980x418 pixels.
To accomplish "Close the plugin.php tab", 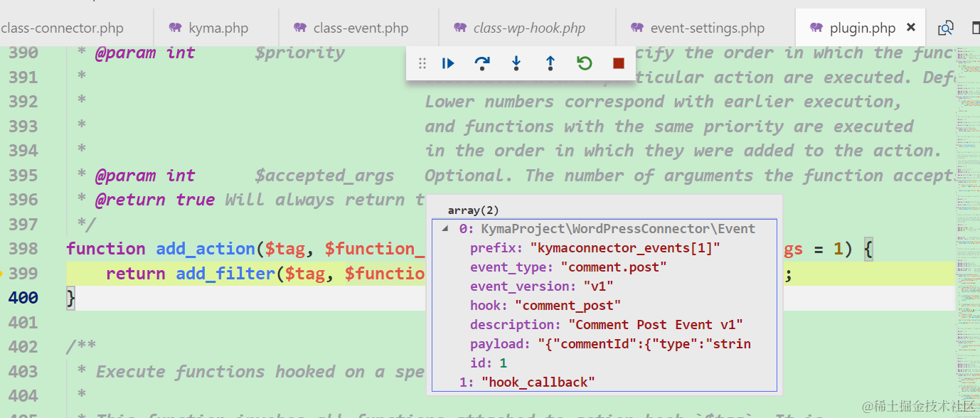I will 911,26.
